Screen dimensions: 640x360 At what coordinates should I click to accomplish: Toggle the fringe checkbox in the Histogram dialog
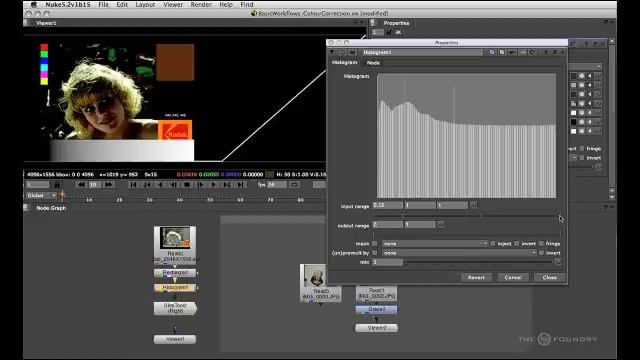pos(541,244)
